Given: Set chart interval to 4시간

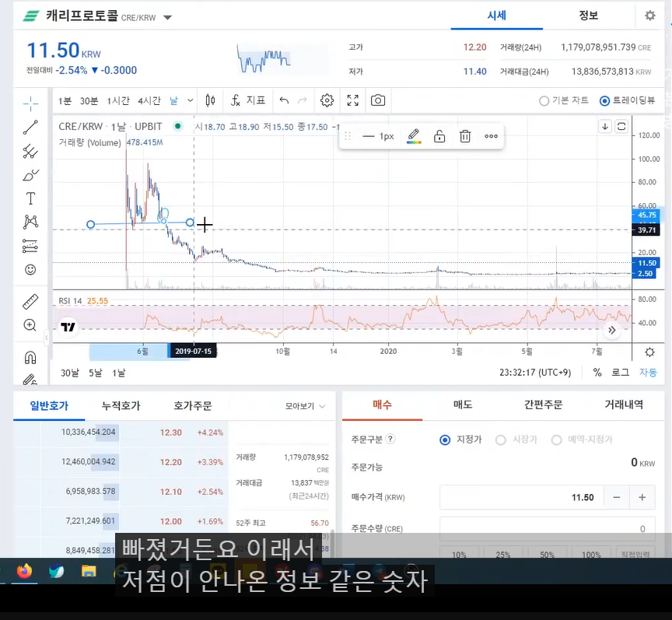Looking at the screenshot, I should (149, 101).
